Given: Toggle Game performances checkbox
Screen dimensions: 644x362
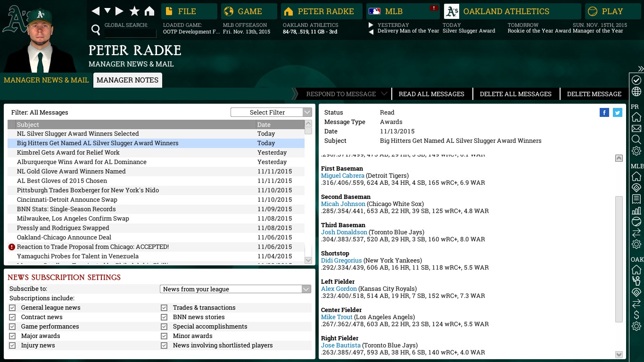Looking at the screenshot, I should (12, 327).
